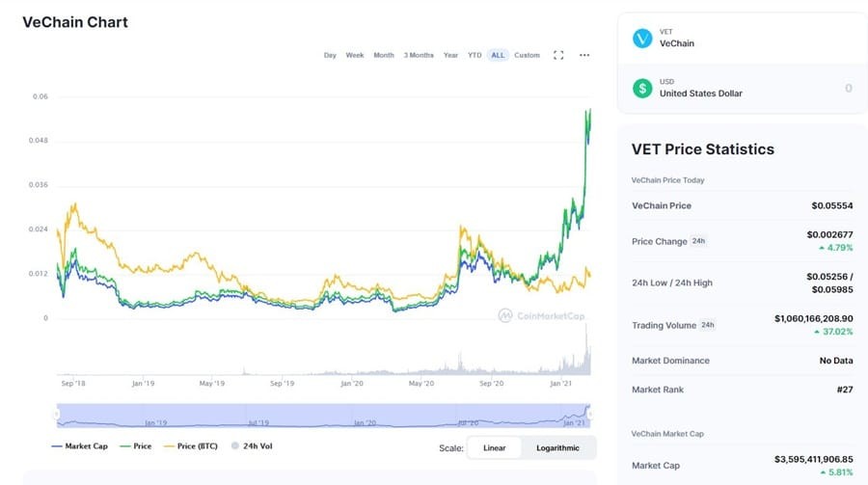The width and height of the screenshot is (868, 485).
Task: Select the 3 Months time range
Action: 419,56
